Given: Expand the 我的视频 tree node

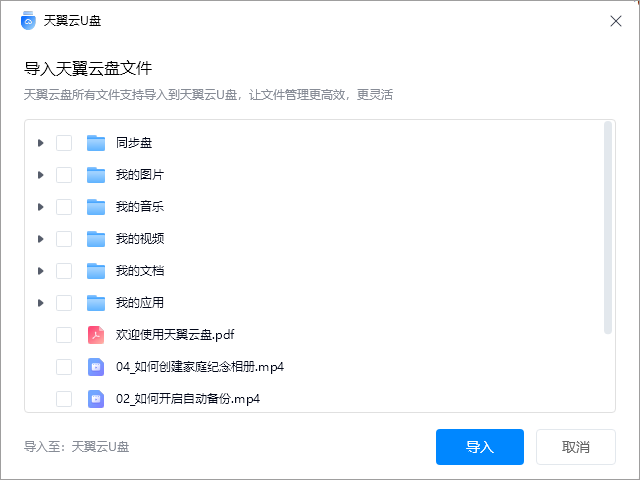Looking at the screenshot, I should point(40,239).
